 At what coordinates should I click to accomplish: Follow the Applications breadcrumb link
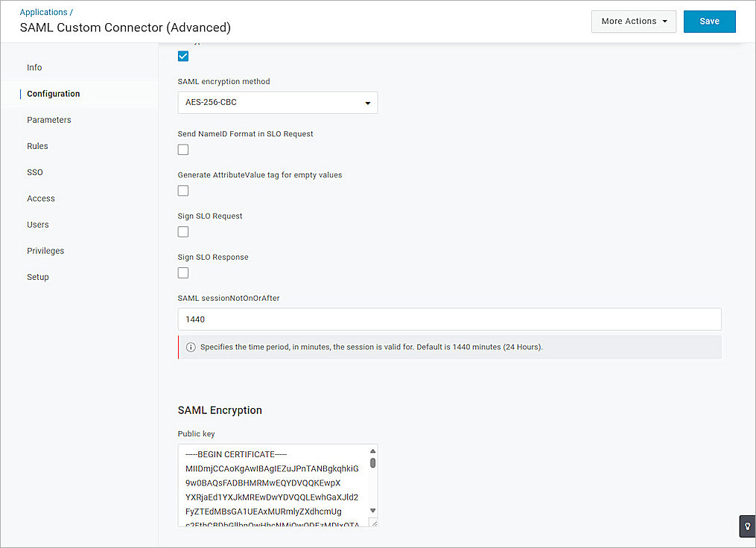(43, 11)
